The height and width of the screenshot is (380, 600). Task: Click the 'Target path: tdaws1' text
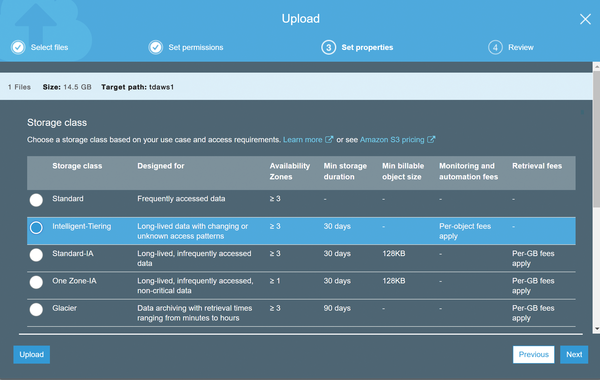click(x=137, y=87)
